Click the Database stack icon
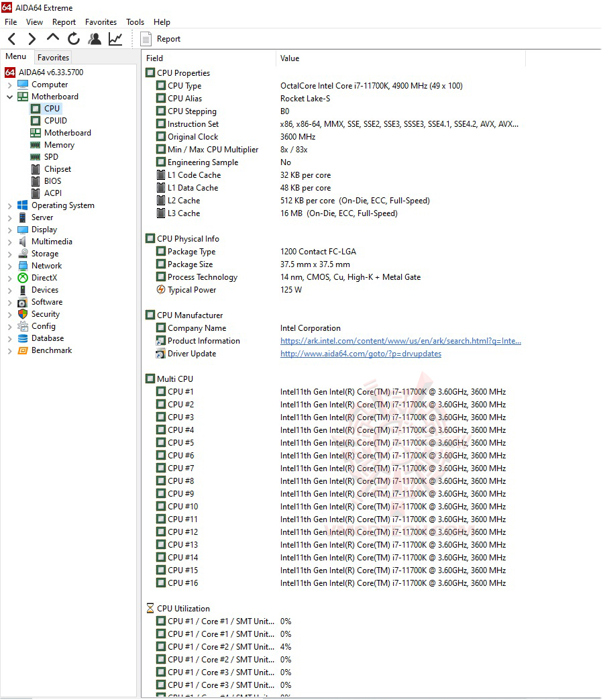603x700 pixels. coord(23,338)
